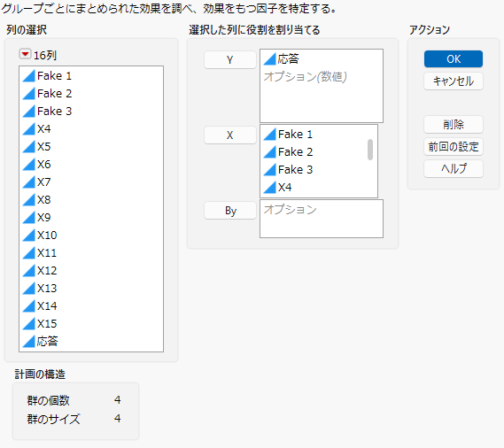Select 応答 in the Y role box

[x=322, y=58]
